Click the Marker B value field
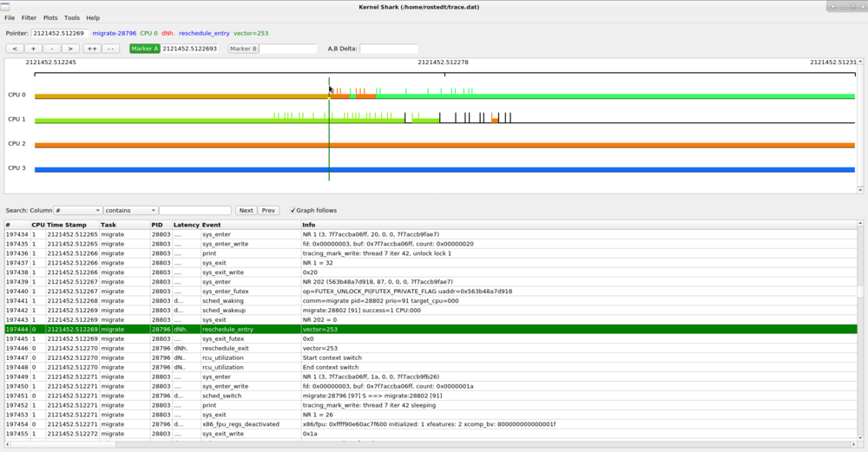 288,49
